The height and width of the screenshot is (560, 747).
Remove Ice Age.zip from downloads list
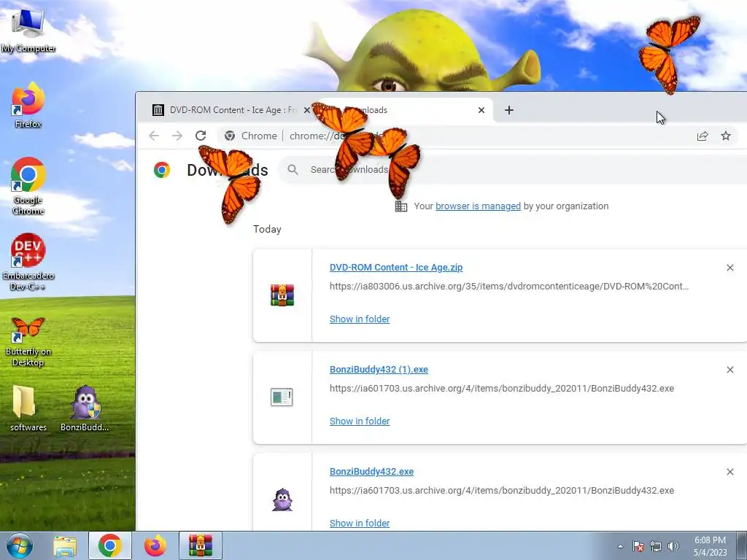pyautogui.click(x=729, y=268)
